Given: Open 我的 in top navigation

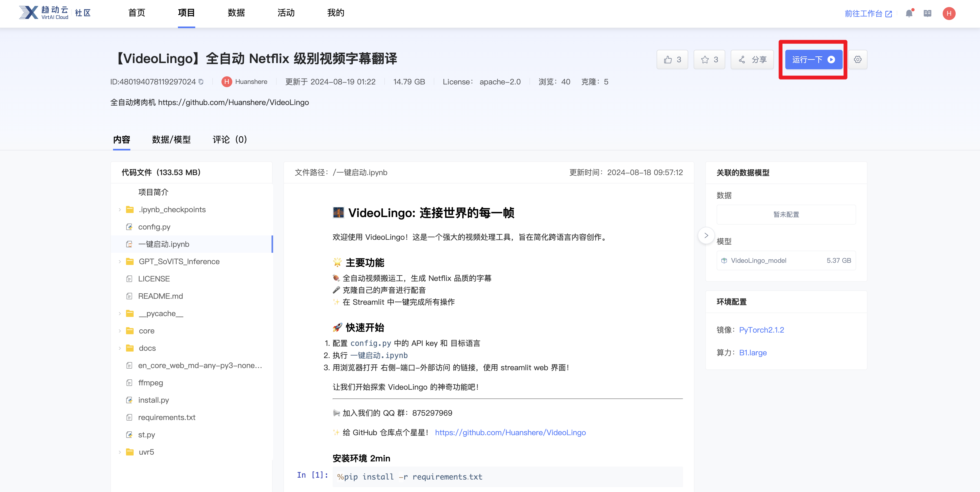Looking at the screenshot, I should [x=336, y=13].
